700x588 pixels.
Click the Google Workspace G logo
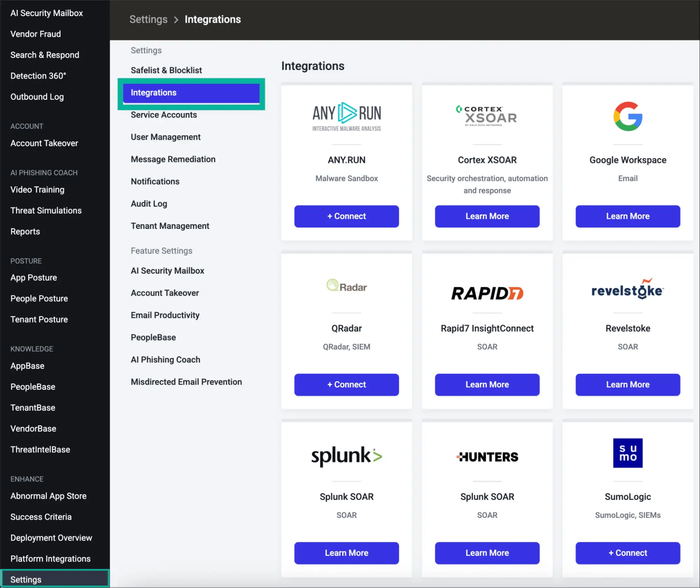[x=628, y=117]
